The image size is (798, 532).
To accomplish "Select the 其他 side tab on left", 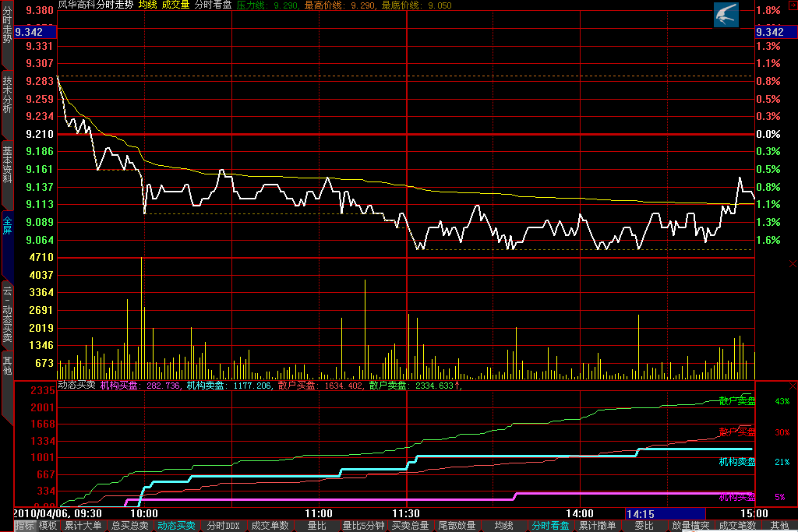I will coord(7,364).
